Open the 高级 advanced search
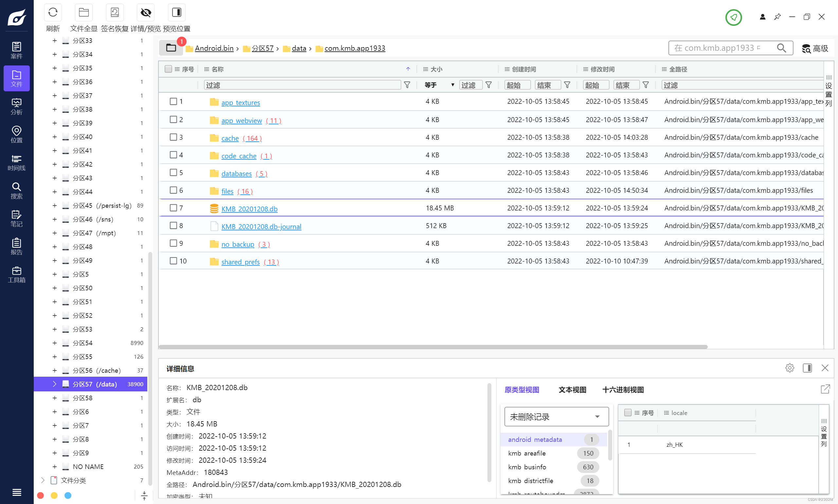The height and width of the screenshot is (504, 838). (815, 48)
